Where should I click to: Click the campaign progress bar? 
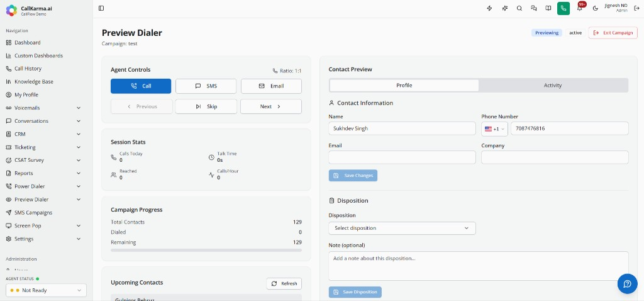point(206,250)
